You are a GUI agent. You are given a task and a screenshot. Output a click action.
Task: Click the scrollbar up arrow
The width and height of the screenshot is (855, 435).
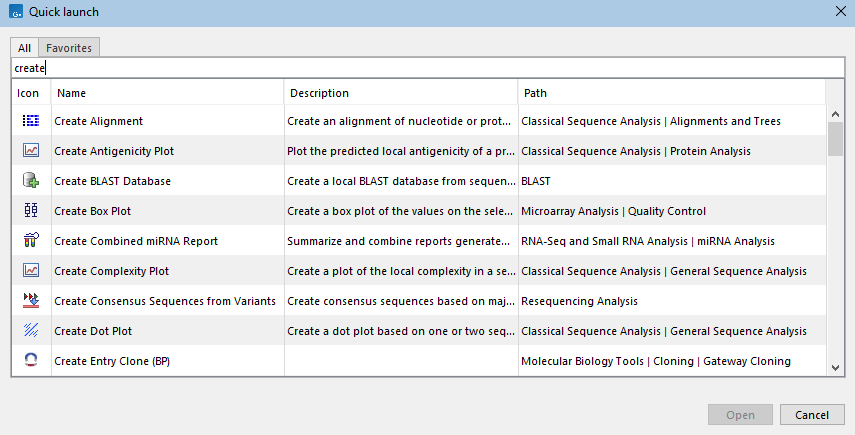[836, 113]
